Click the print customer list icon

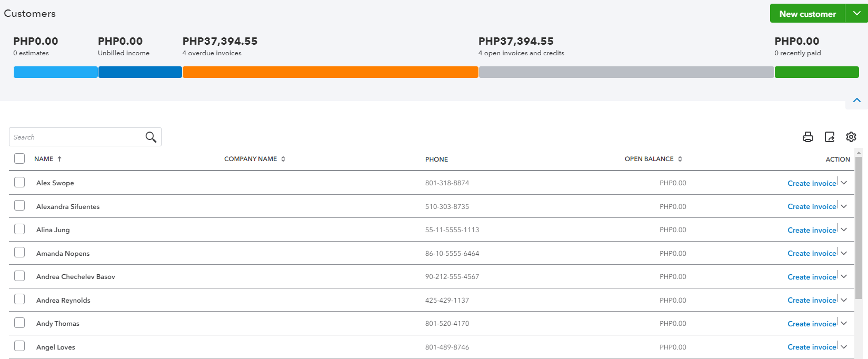click(x=807, y=137)
